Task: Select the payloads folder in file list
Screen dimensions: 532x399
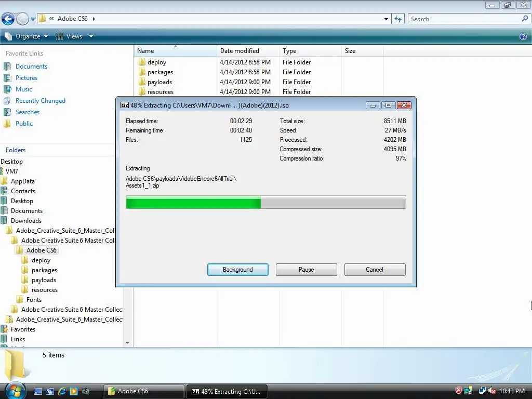Action: click(159, 82)
